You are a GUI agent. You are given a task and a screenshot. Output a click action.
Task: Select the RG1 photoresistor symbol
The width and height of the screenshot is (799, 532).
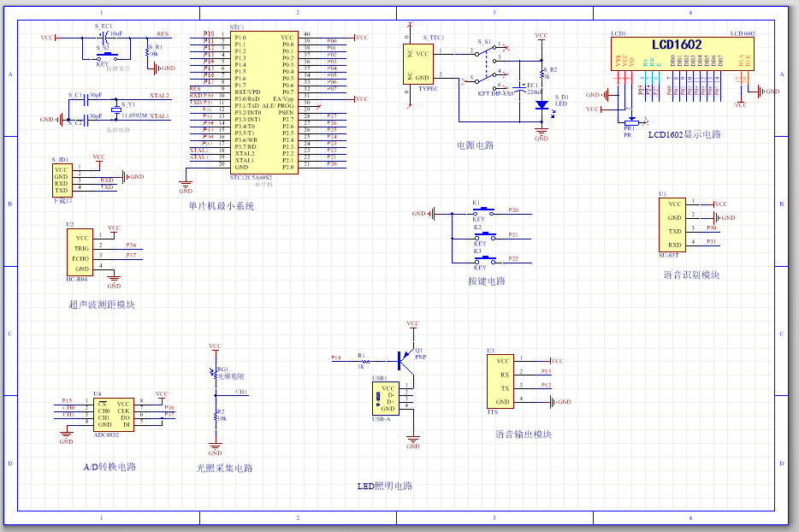pos(214,374)
